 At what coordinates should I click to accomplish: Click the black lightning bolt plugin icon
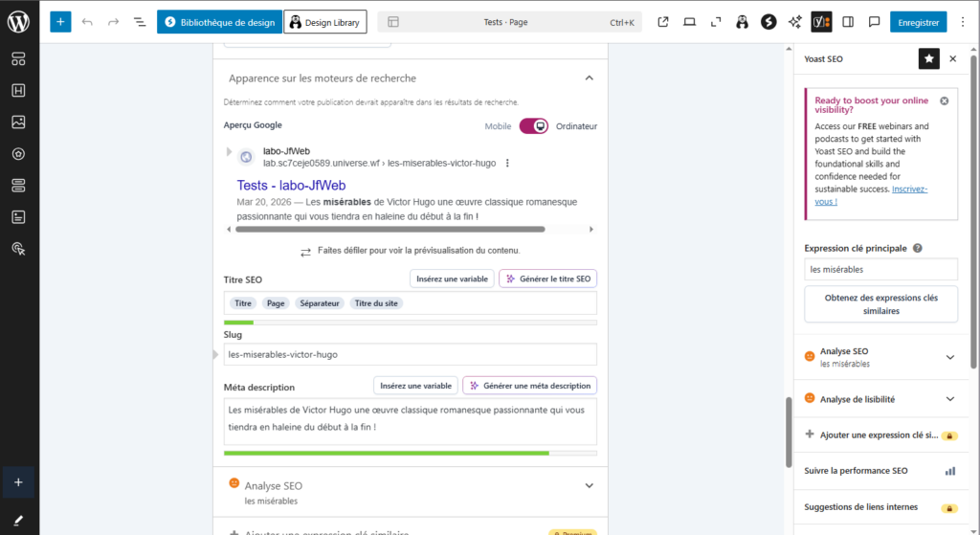[768, 22]
